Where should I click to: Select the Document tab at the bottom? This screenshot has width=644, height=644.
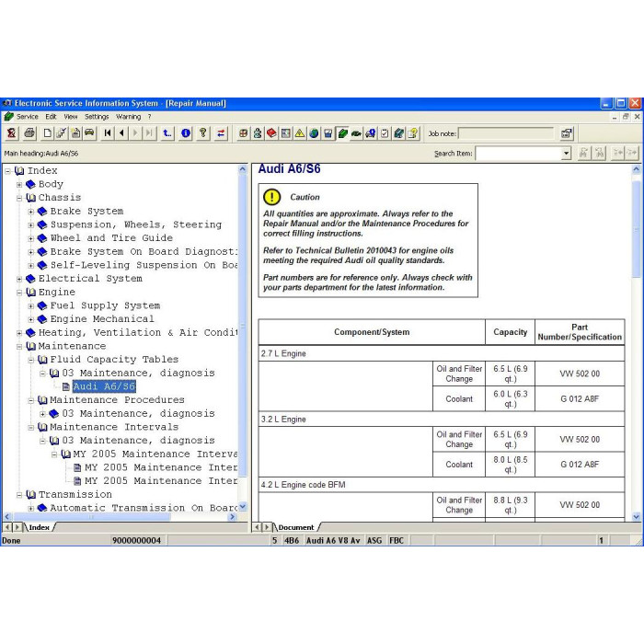(295, 527)
